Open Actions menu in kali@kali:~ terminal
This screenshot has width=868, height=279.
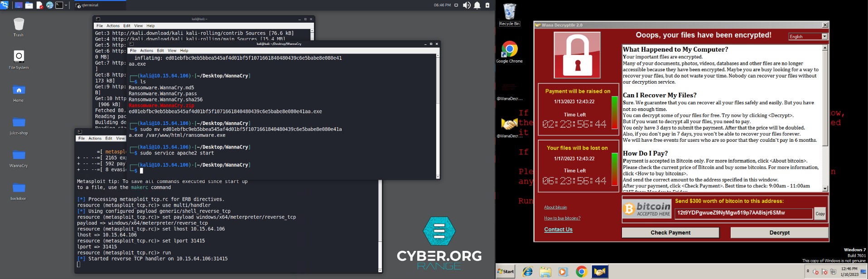[x=113, y=26]
